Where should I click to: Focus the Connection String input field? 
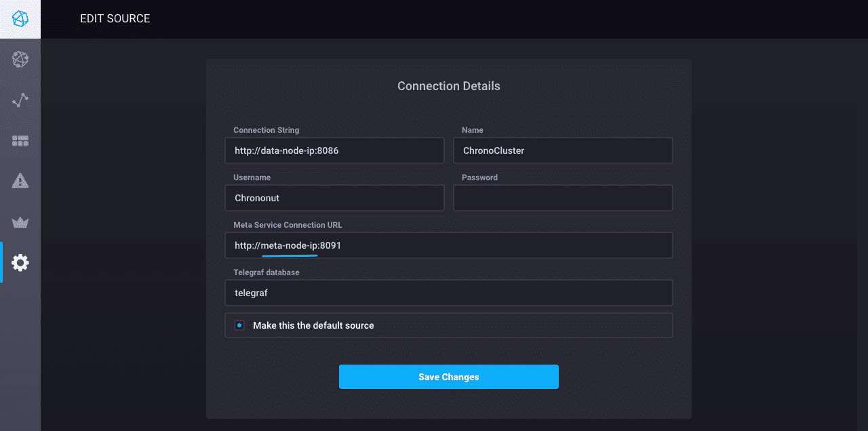(334, 150)
